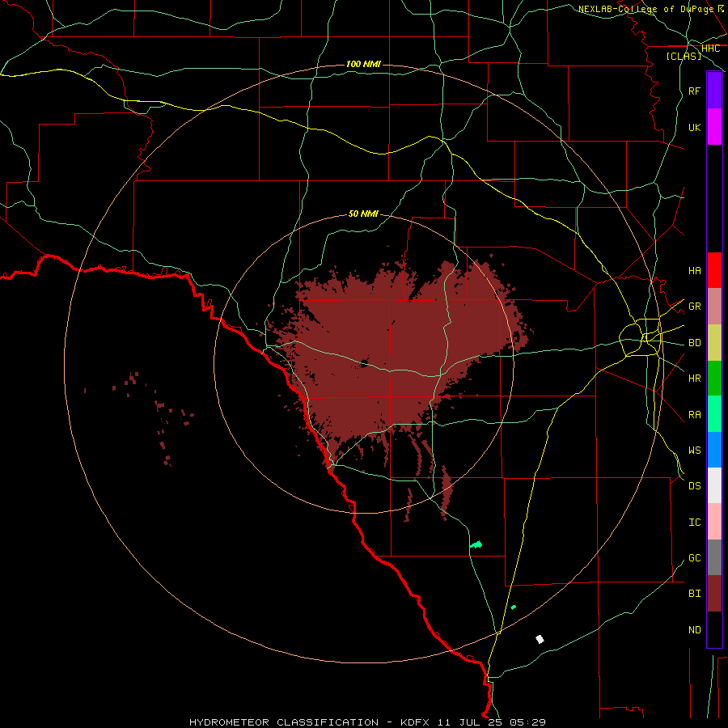728x728 pixels.
Task: Click the IC legend label
Action: pyautogui.click(x=694, y=523)
